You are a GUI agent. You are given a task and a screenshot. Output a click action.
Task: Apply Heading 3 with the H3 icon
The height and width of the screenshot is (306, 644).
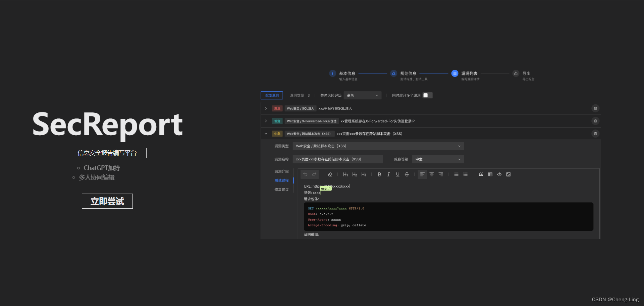364,174
